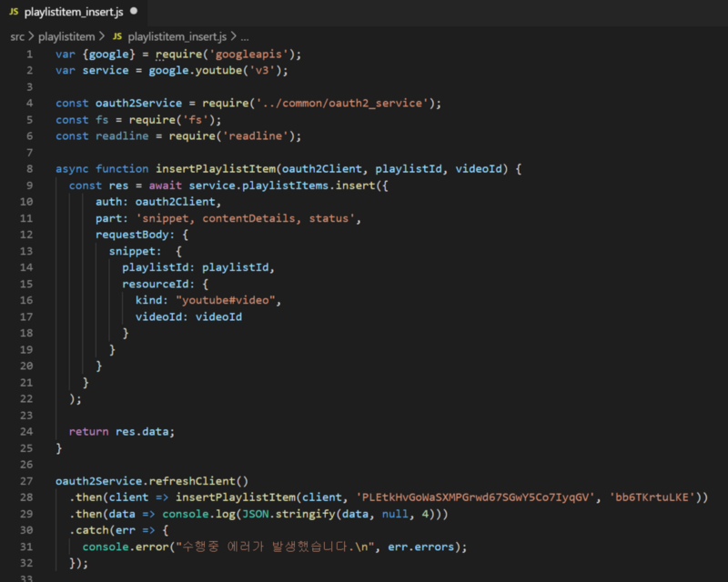Click the 'PLEtkHvGoWaSXMPGrwd67SGwY5Co7IyqGV' playlist ID string
The image size is (728, 582).
point(475,497)
